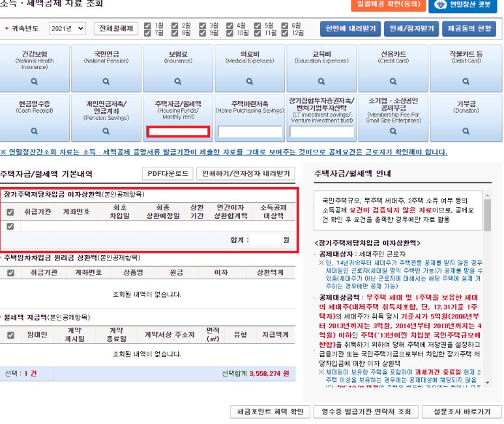Open the 현금영수증 Cash Receipt magnifier icon

[34, 131]
